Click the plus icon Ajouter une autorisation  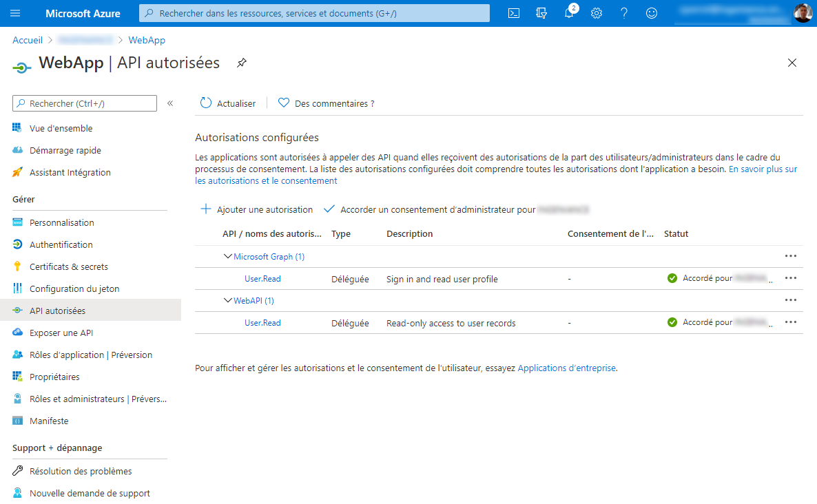pos(206,209)
